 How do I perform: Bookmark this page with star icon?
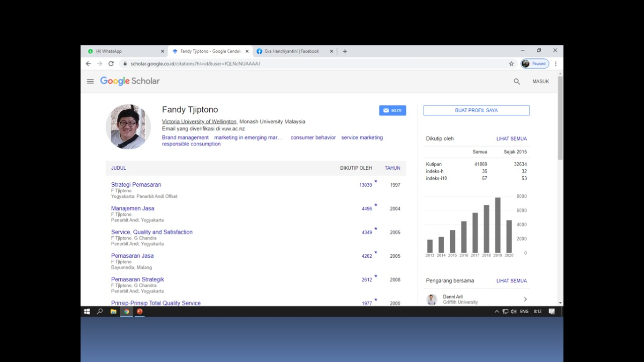[x=511, y=64]
